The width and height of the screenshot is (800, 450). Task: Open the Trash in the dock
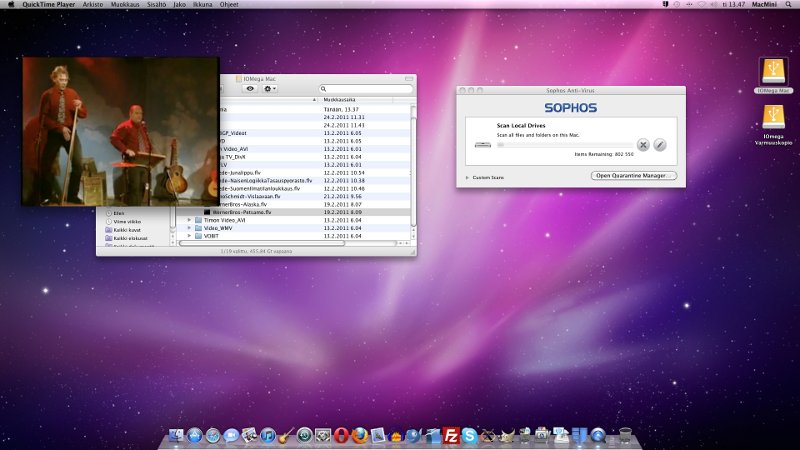(x=626, y=435)
